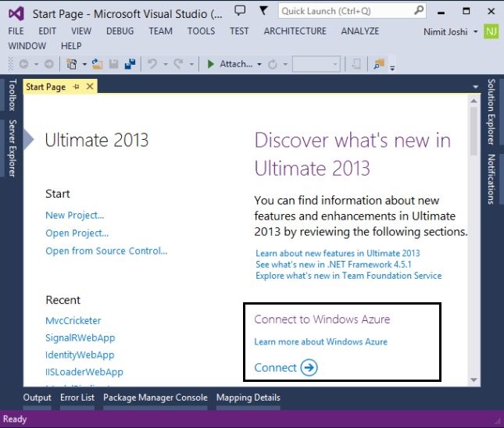Click the Find in Files toolbar icon

pos(379,64)
